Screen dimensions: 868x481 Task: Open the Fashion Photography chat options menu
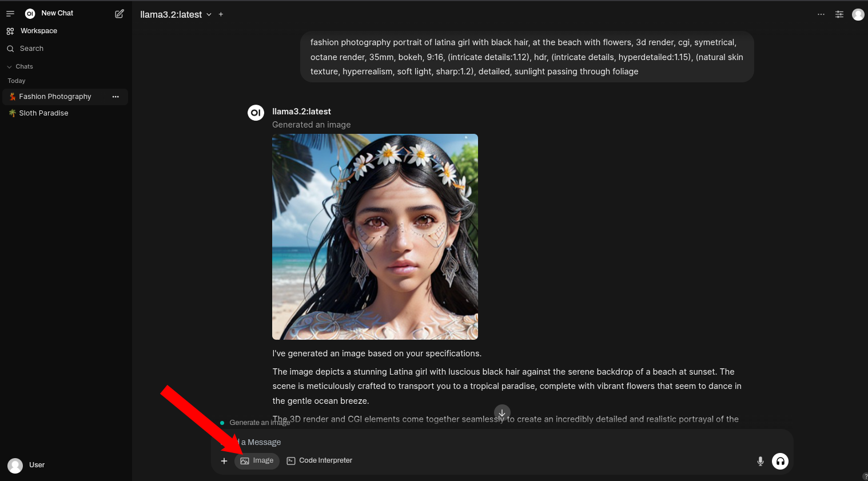coord(116,96)
